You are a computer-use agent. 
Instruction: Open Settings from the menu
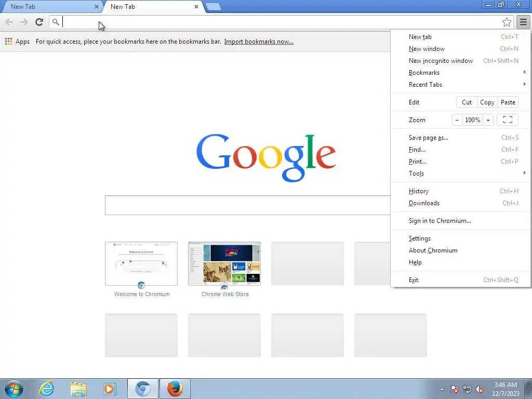[461, 238]
